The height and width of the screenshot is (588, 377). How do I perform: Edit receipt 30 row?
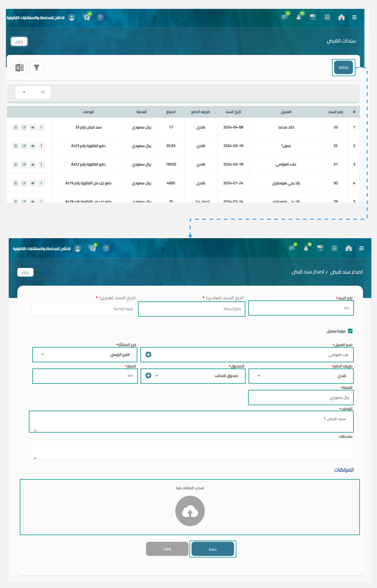(24, 183)
